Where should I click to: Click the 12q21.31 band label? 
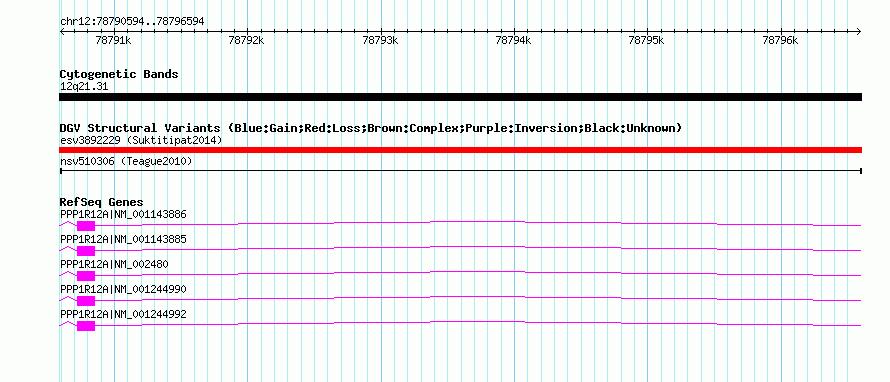(83, 87)
